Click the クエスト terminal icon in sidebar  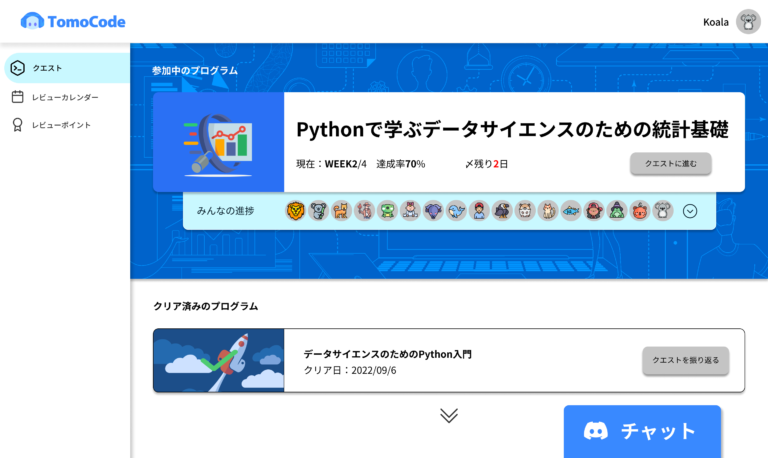coord(18,68)
